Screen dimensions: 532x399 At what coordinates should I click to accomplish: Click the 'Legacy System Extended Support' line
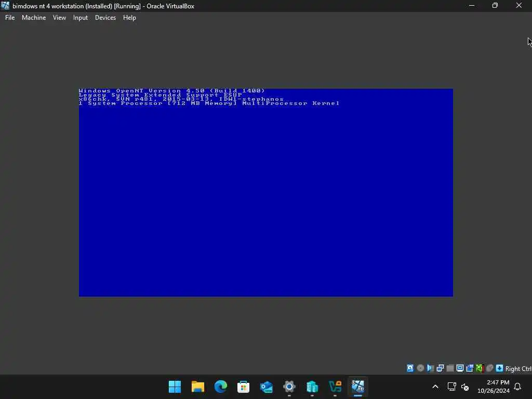click(x=161, y=95)
